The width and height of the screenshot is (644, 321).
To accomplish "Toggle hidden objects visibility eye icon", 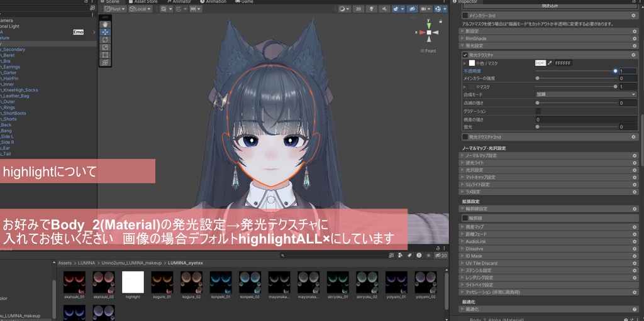I will click(x=412, y=9).
